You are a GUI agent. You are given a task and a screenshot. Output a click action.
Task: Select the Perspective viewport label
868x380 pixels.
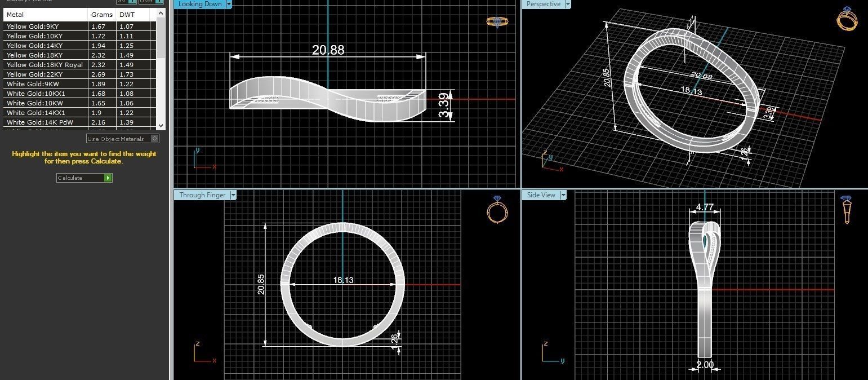click(544, 4)
